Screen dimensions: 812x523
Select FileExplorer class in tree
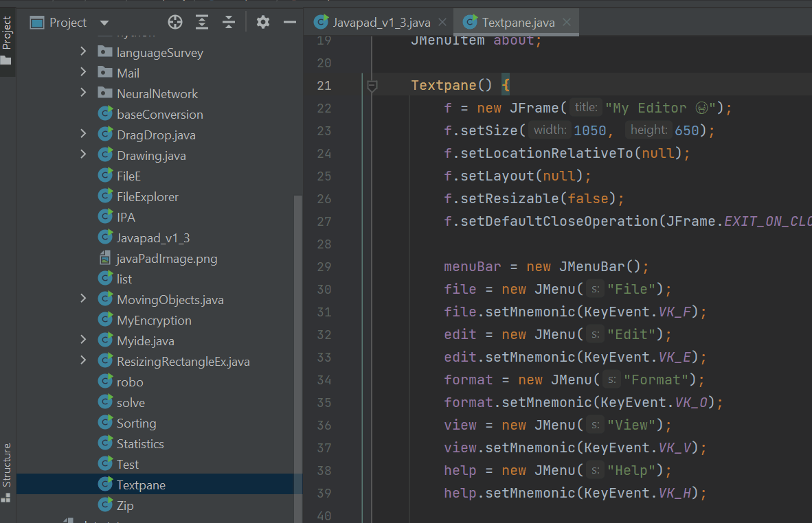[148, 197]
